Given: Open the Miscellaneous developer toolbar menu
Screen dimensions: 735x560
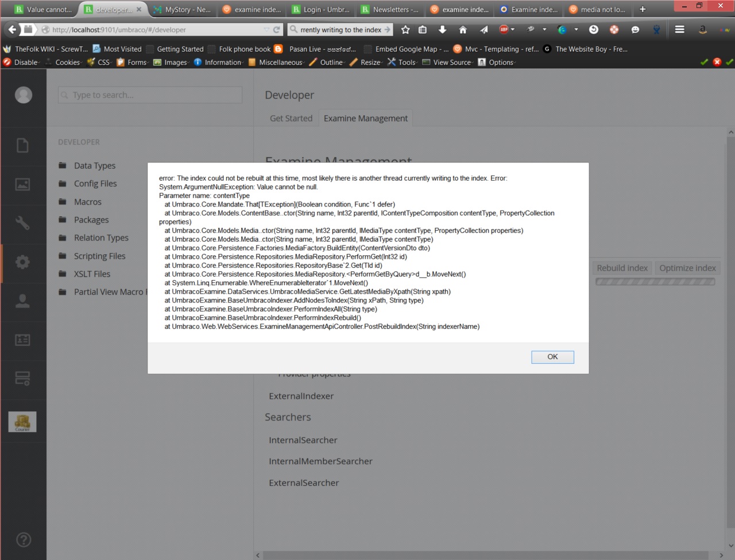Looking at the screenshot, I should click(x=277, y=62).
